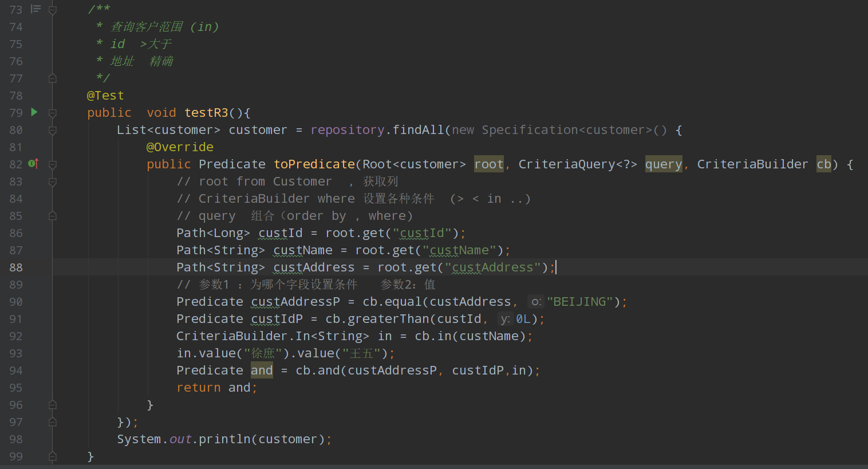Collapse the Javadoc comment fold at line 73
The height and width of the screenshot is (469, 868).
click(53, 10)
